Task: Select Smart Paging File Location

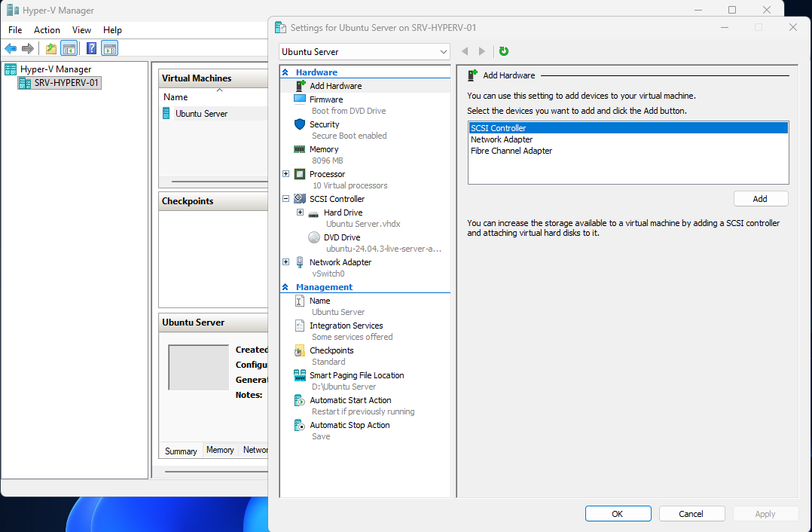Action: point(356,375)
